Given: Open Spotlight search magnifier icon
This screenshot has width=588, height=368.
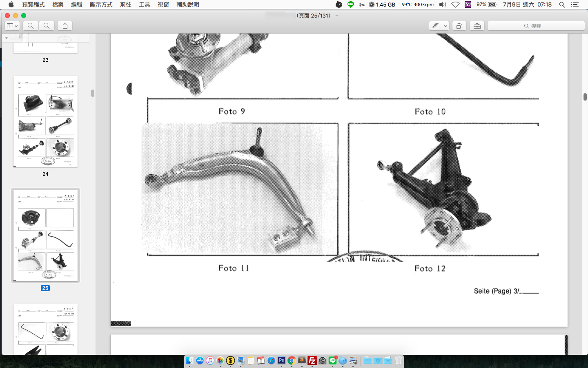Looking at the screenshot, I should tap(562, 4).
